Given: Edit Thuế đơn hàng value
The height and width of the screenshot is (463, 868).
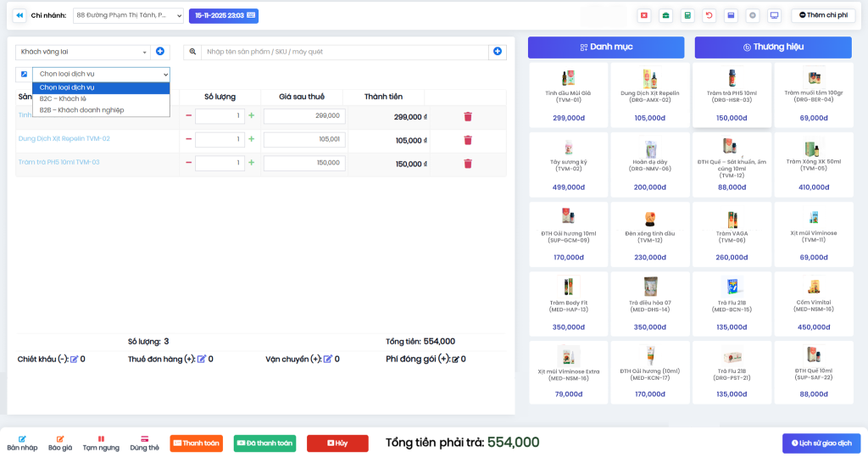Looking at the screenshot, I should coord(202,360).
